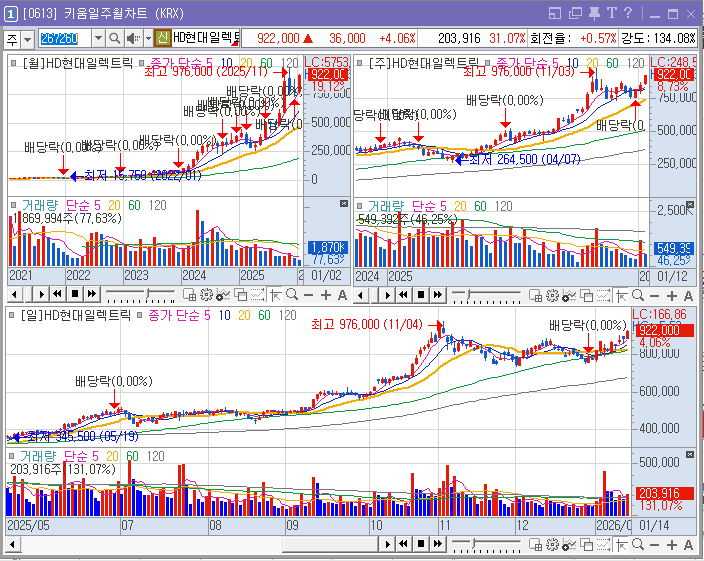Expand the stock code history dropdown
Screen dimensions: 704x561
pyautogui.click(x=98, y=39)
